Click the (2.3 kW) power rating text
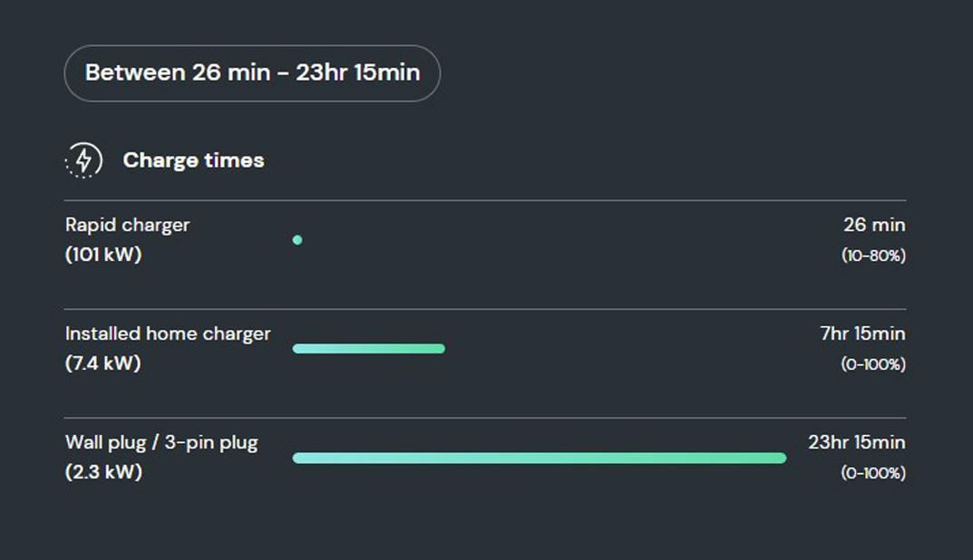 tap(103, 472)
